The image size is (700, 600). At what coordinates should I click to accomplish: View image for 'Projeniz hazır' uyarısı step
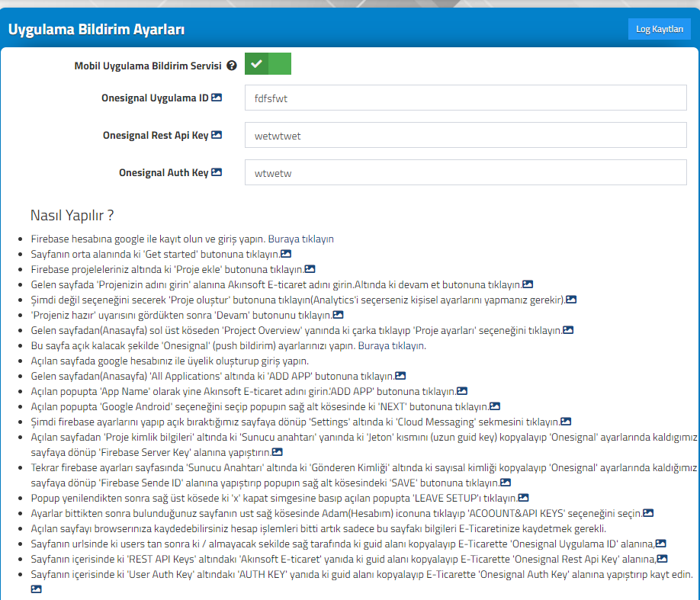pos(338,315)
